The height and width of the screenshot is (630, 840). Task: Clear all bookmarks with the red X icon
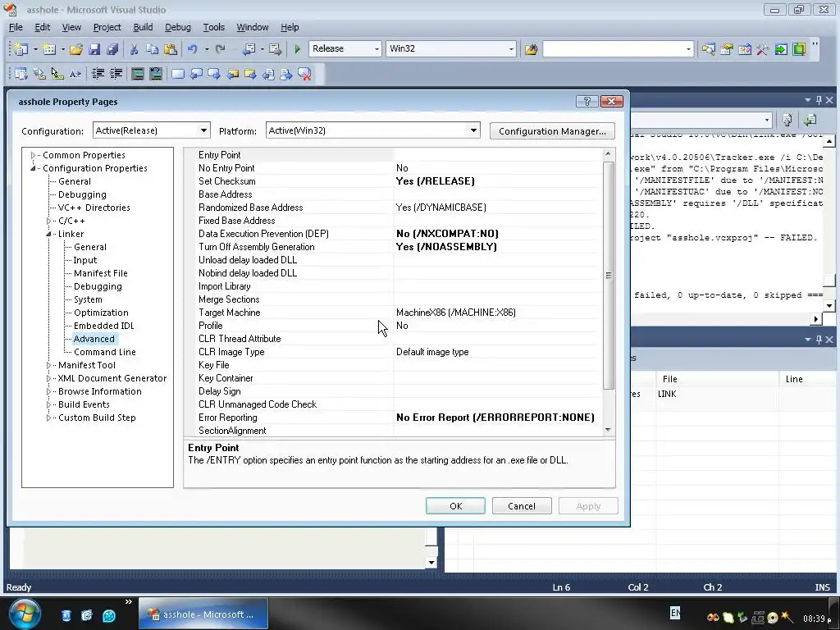pos(304,74)
